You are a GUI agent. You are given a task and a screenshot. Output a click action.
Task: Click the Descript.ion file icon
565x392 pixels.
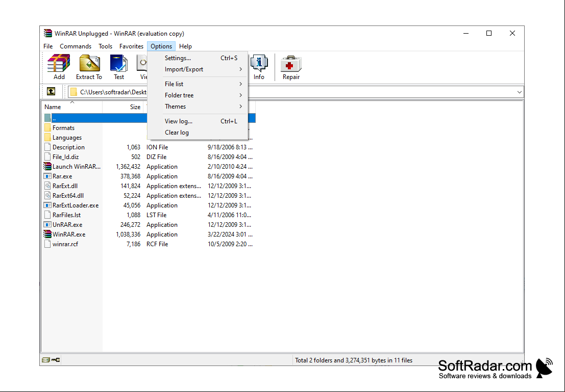(x=47, y=147)
